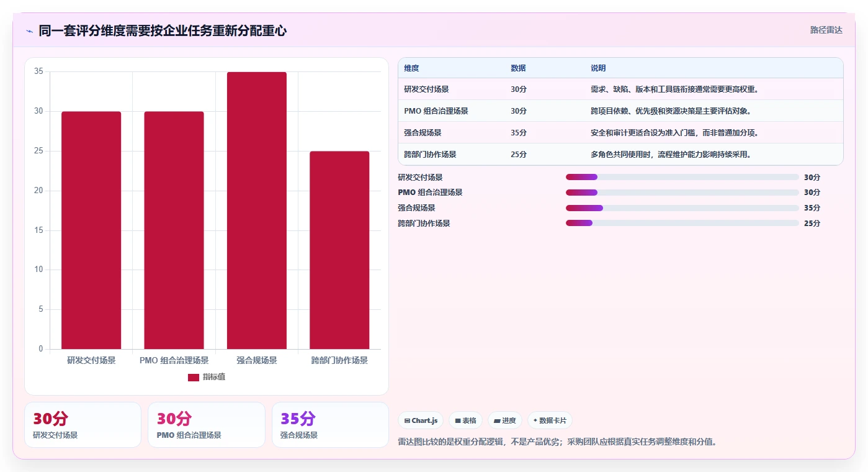
Task: Click the 维度 column header
Action: point(411,68)
